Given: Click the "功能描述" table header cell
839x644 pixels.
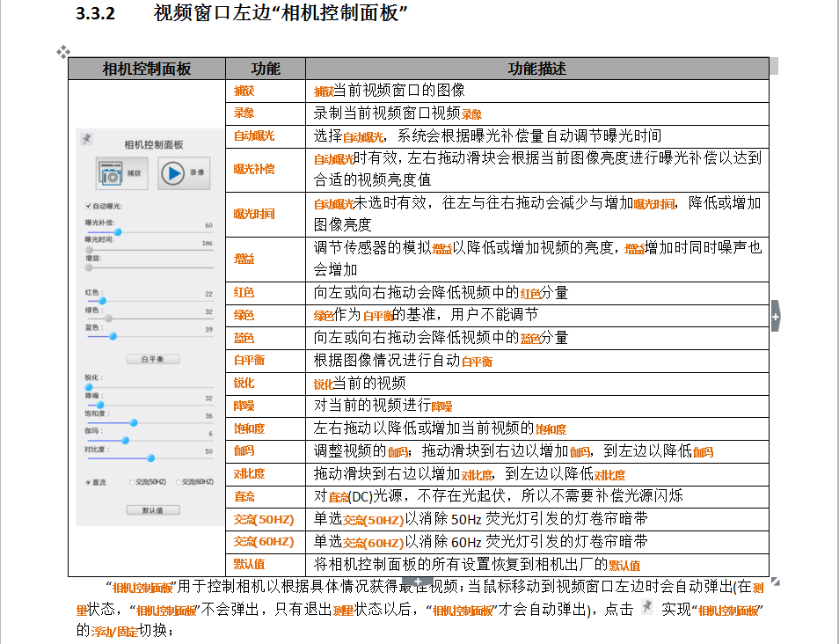Looking at the screenshot, I should click(x=537, y=69).
